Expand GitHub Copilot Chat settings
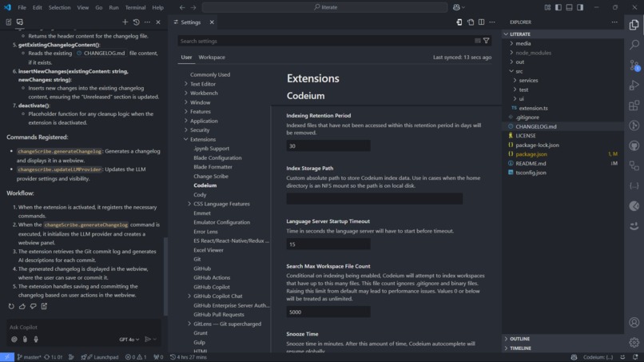The image size is (644, 362). click(189, 296)
